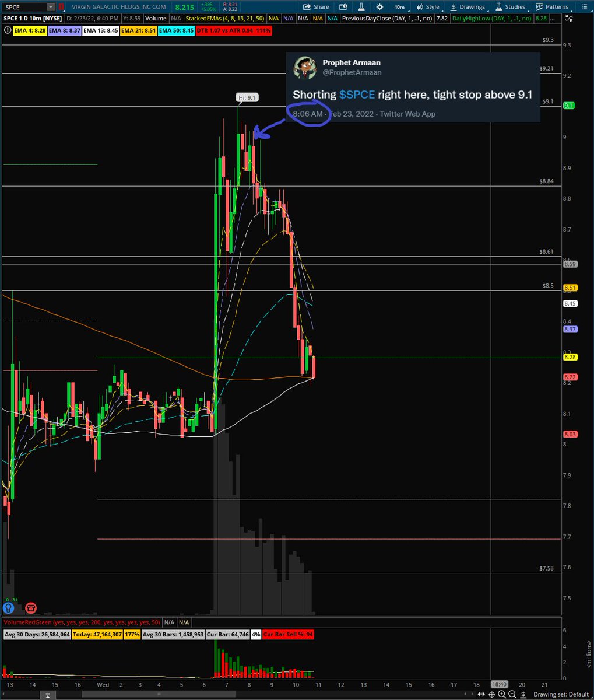Click the Volume study label
Image resolution: width=594 pixels, height=700 pixels.
156,18
